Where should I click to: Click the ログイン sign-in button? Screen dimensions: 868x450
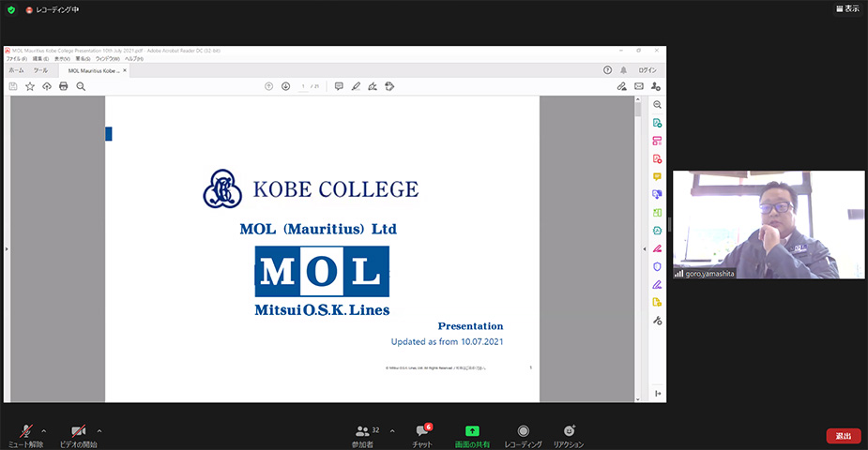[x=647, y=70]
